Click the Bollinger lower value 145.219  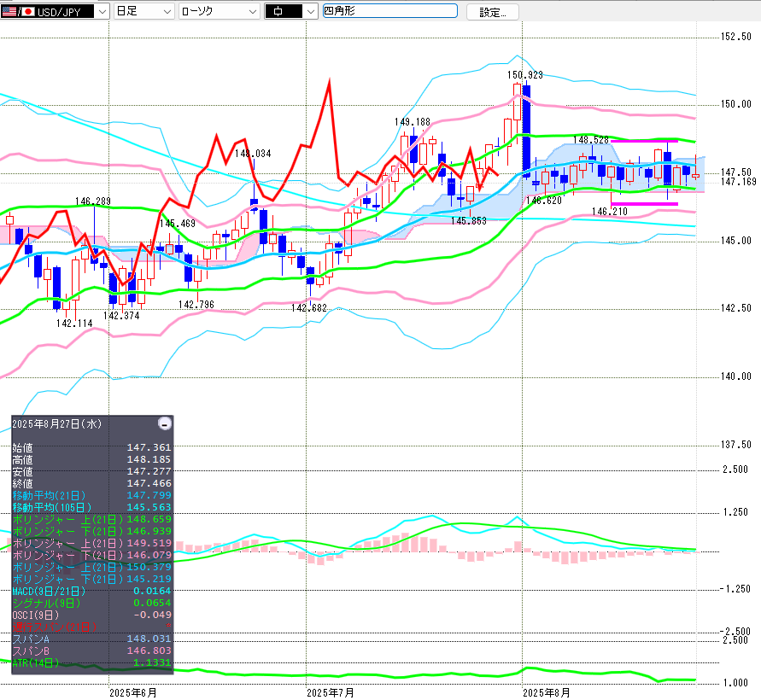click(x=149, y=579)
